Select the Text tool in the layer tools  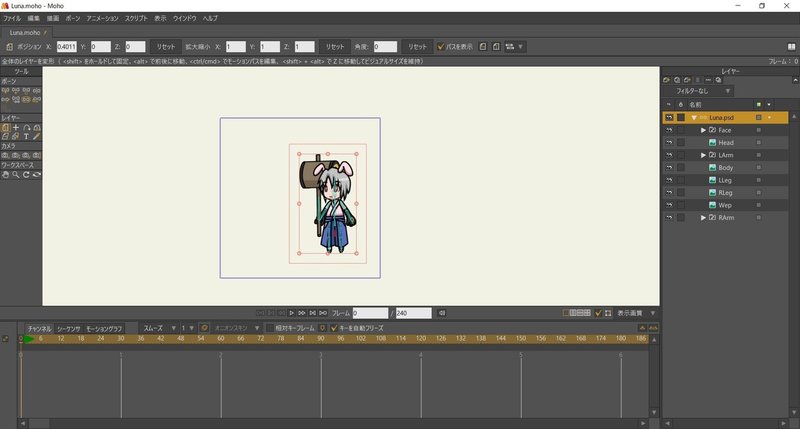pyautogui.click(x=26, y=137)
